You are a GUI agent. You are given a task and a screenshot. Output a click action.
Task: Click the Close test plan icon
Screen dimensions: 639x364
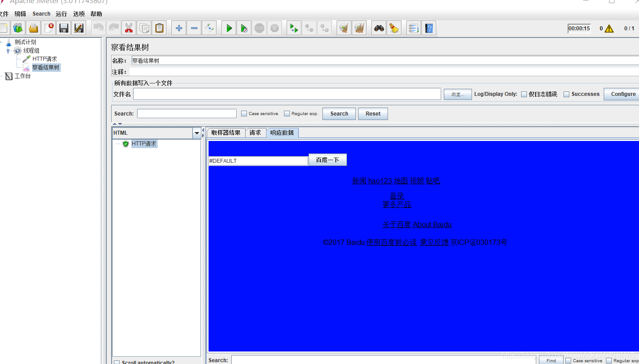[x=49, y=29]
